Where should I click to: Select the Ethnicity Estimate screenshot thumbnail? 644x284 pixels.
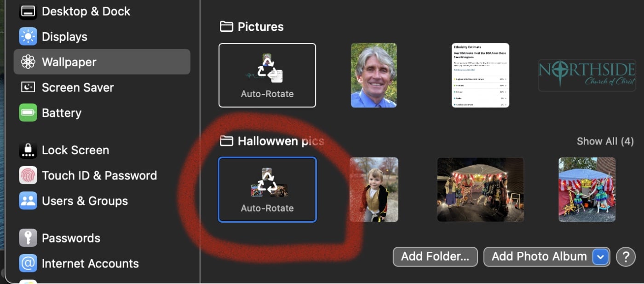click(480, 75)
